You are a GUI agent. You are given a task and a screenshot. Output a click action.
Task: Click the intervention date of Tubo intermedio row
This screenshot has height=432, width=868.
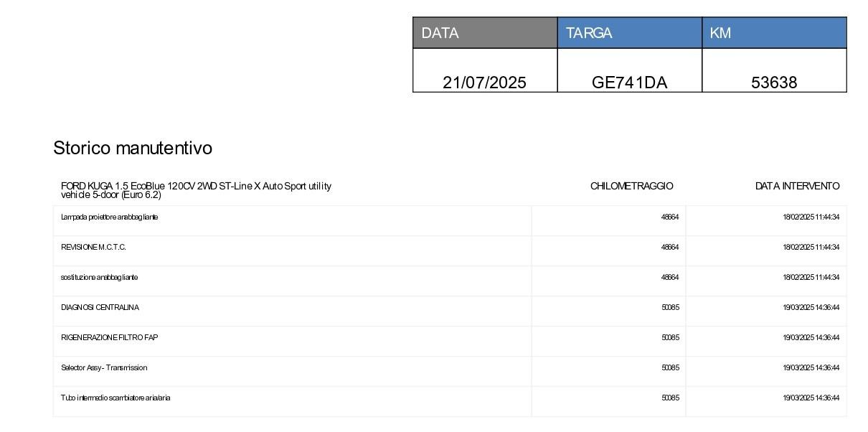[811, 398]
